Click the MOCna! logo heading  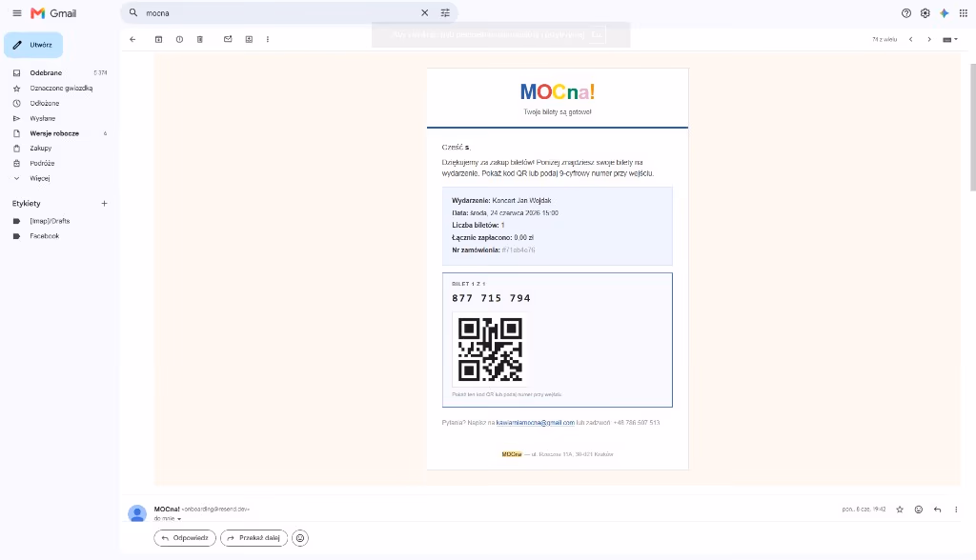[558, 92]
